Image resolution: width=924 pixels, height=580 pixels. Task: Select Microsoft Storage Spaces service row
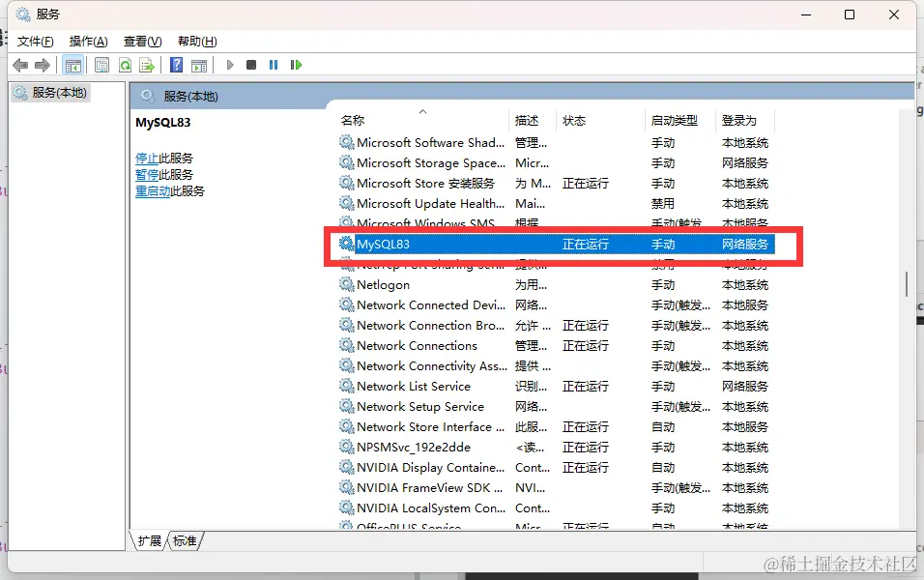click(557, 162)
